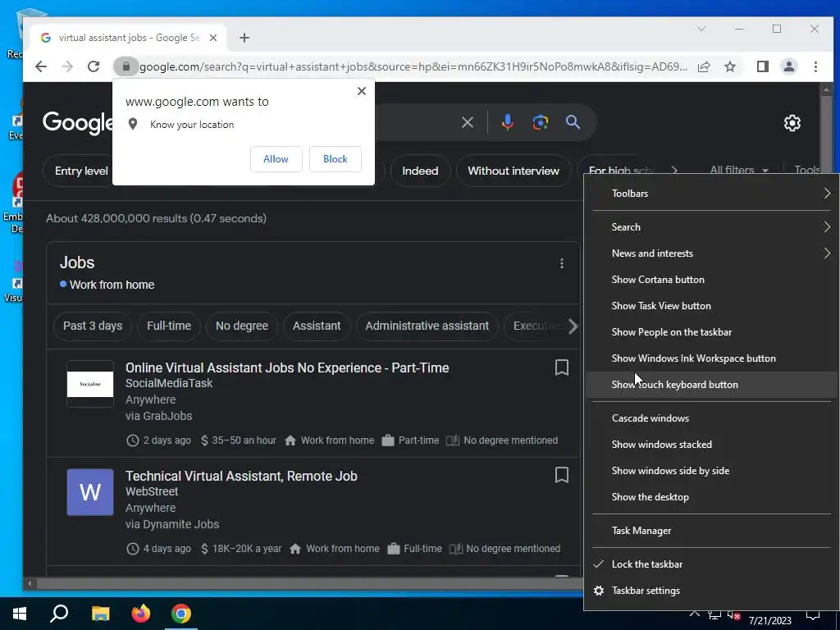840x630 pixels.
Task: Open Chrome side panel icon
Action: 762,66
